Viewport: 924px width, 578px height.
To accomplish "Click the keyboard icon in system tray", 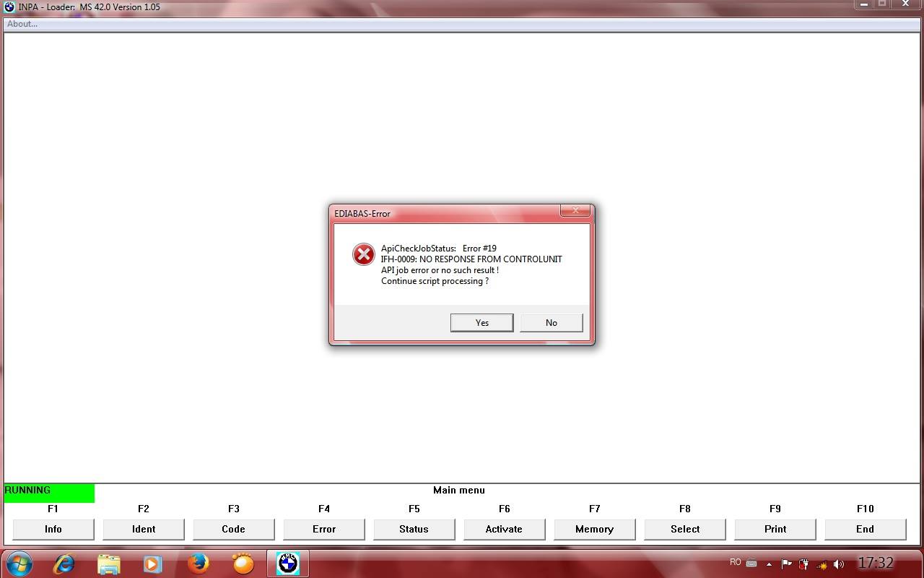I will 751,564.
